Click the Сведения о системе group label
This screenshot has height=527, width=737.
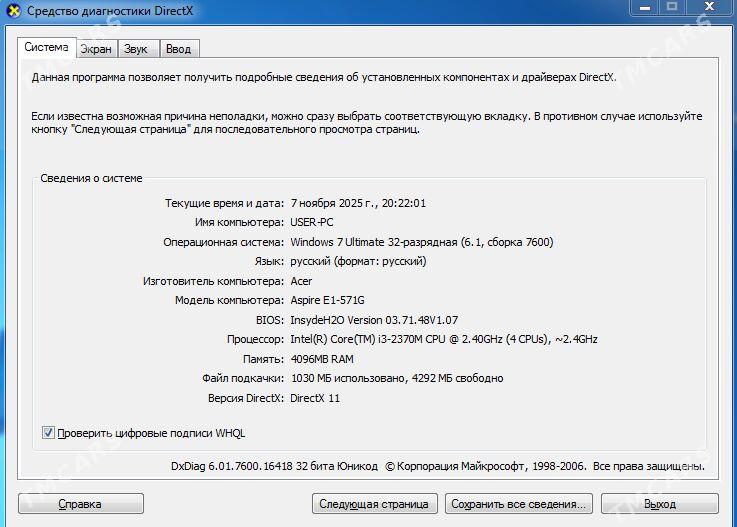[91, 178]
